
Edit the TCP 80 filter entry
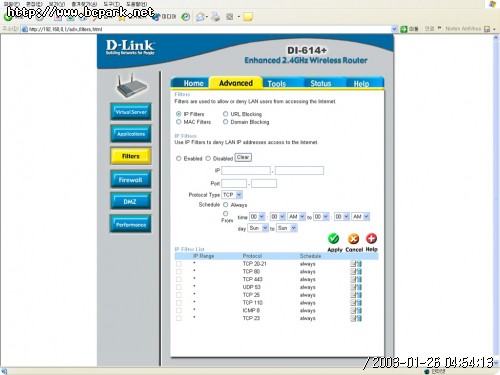click(353, 271)
